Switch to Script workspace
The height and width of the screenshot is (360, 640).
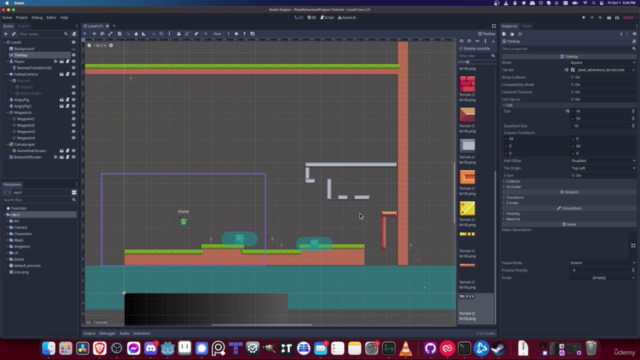coord(327,18)
